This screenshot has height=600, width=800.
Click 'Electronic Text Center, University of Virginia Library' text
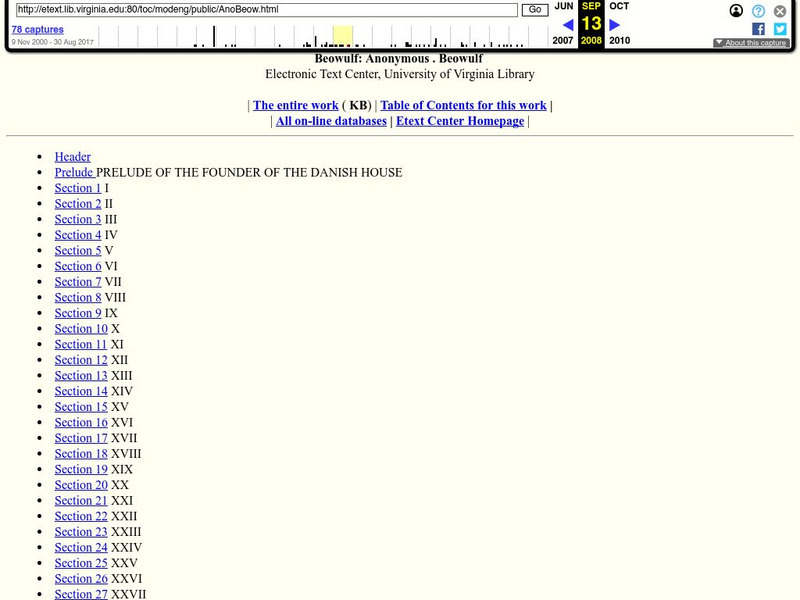[399, 74]
